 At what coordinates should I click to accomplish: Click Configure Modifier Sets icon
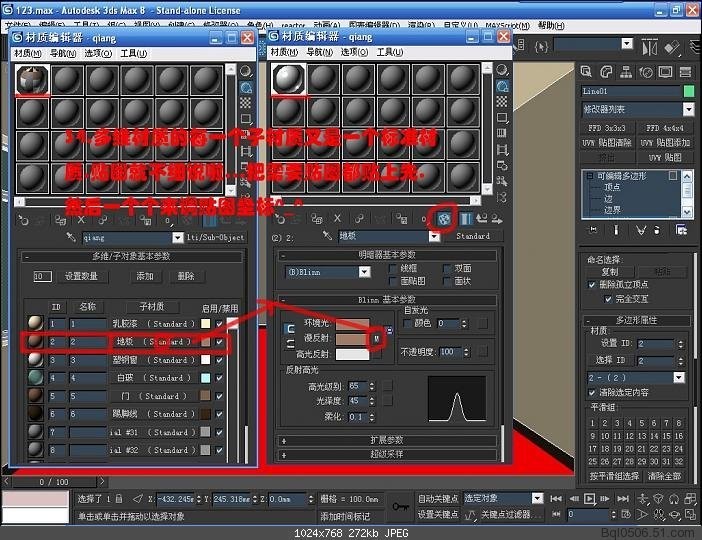[x=681, y=230]
